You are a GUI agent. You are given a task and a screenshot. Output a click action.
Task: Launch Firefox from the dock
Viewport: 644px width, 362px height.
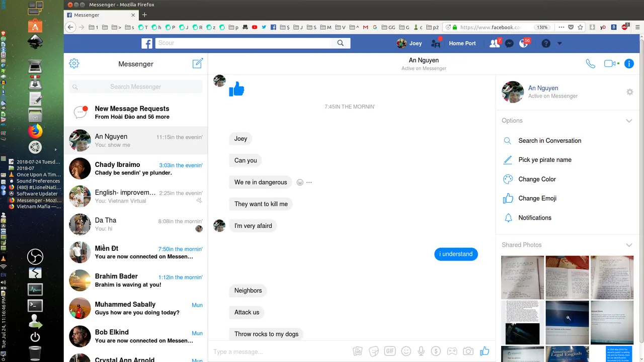click(35, 132)
